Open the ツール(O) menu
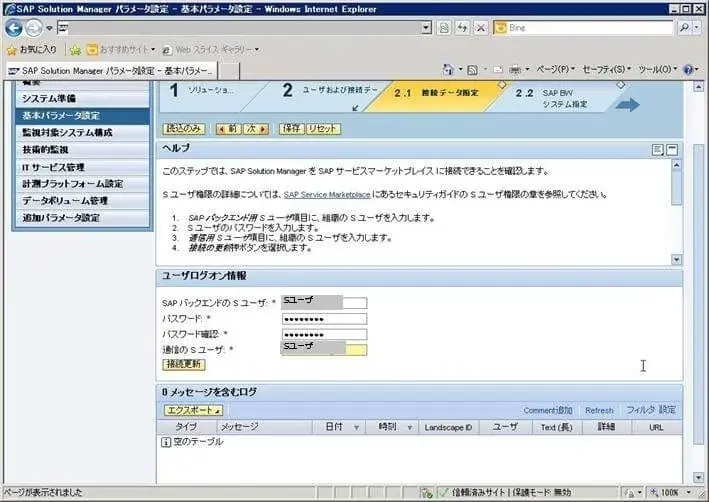The width and height of the screenshot is (709, 502). click(x=658, y=69)
